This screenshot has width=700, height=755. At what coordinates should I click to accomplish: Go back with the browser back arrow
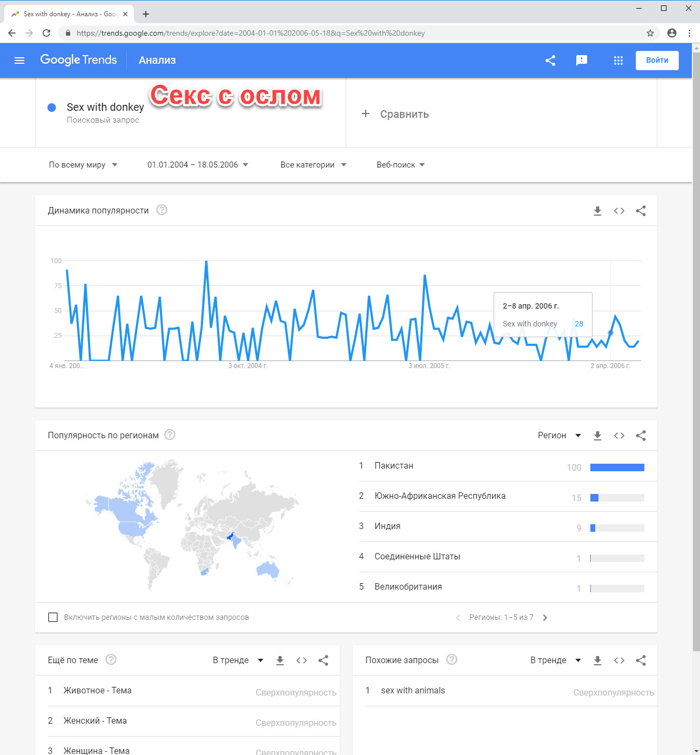point(12,33)
